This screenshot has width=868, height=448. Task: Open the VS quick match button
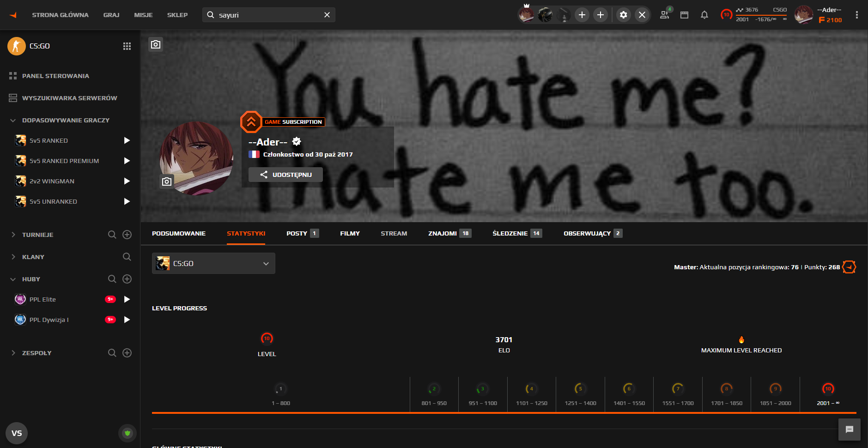pos(17,433)
